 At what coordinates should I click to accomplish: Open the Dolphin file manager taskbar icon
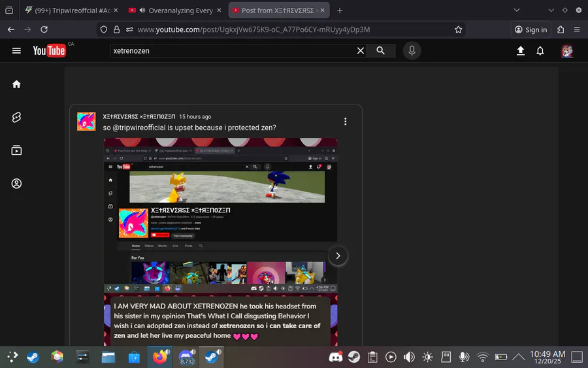108,357
